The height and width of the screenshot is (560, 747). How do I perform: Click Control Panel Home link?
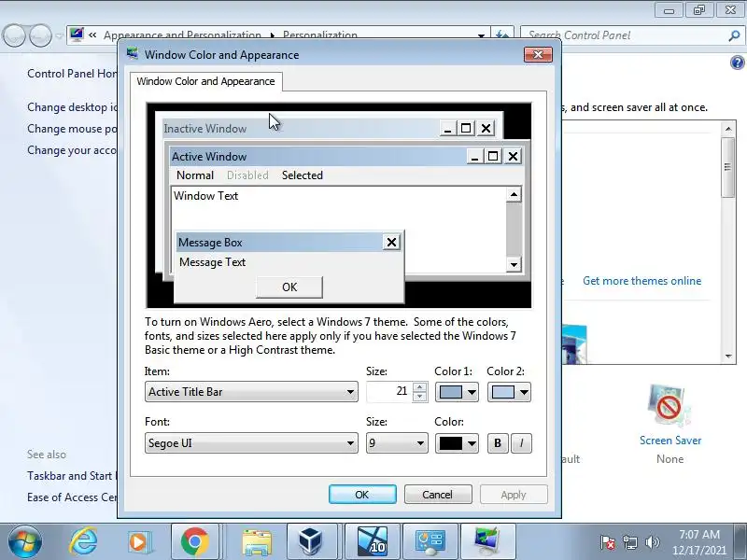click(73, 74)
